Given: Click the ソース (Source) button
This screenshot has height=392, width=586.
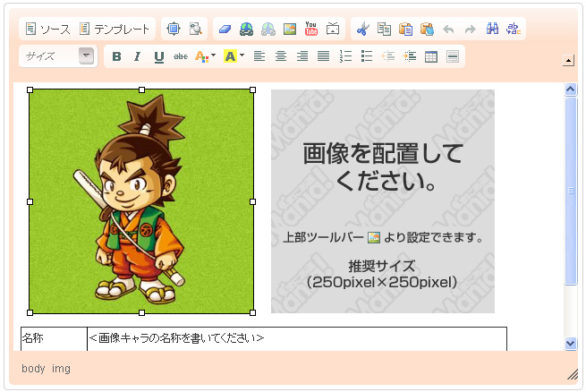Looking at the screenshot, I should click(x=47, y=30).
